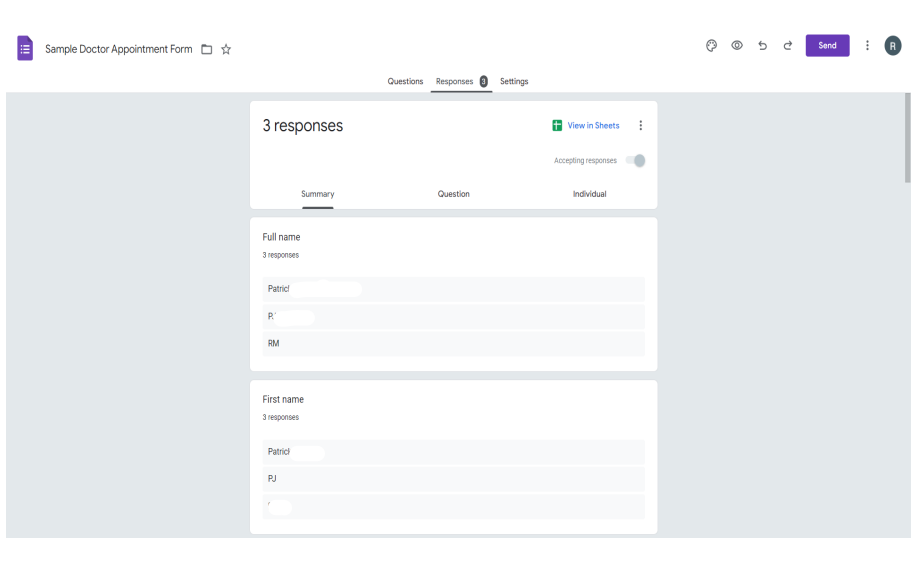Star the Sample Doctor Appointment Form
This screenshot has height=583, width=917.
point(226,49)
